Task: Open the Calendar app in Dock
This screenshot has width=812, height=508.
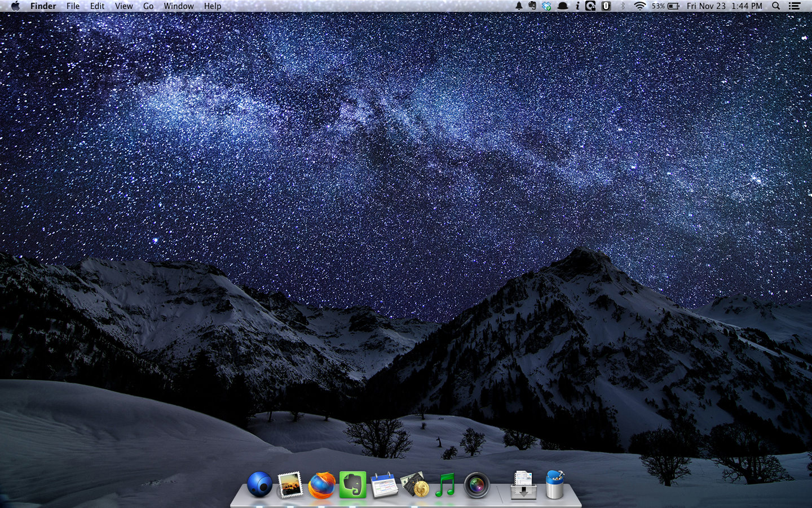Action: pyautogui.click(x=384, y=485)
